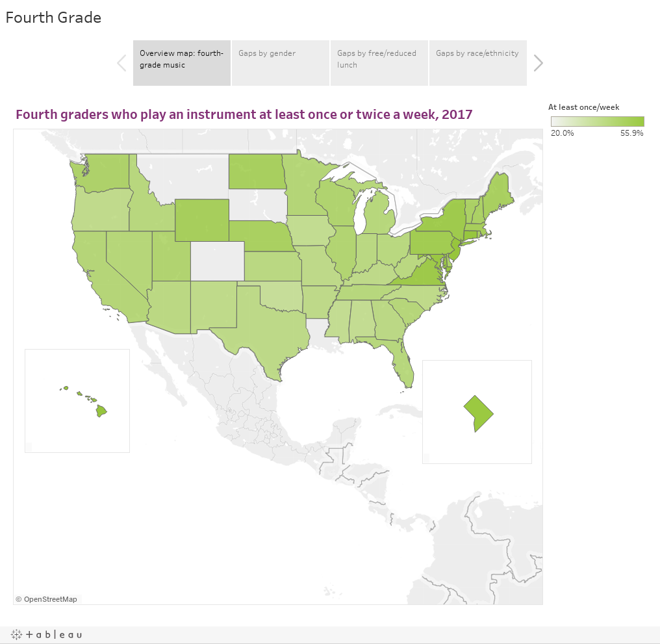The image size is (660, 644).
Task: Go to next story point arrow
Action: click(x=538, y=63)
